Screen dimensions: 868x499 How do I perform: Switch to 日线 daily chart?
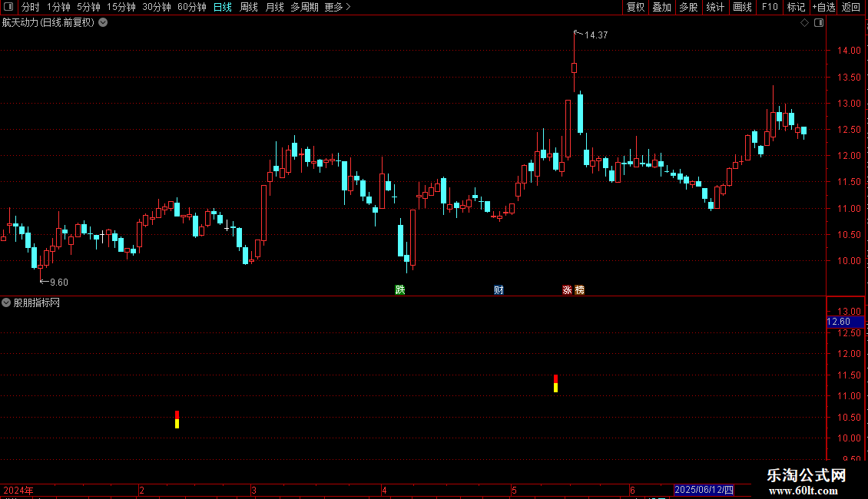223,7
